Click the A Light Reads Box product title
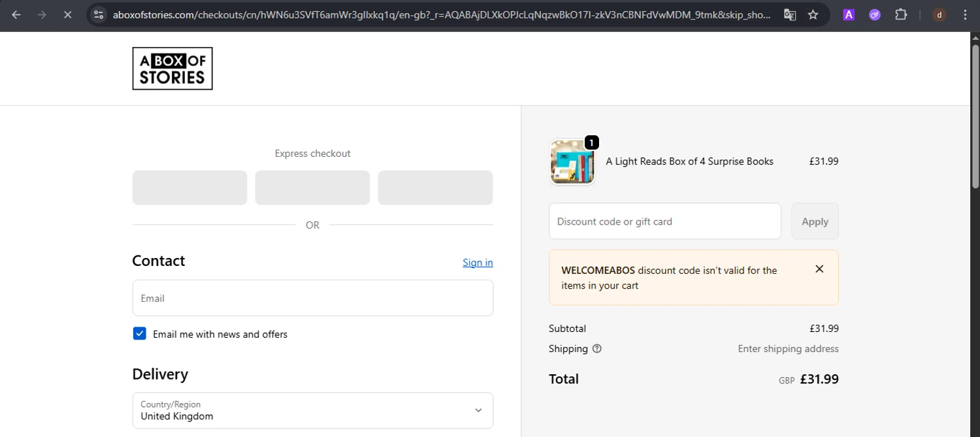Screen dimensions: 980x437 [689, 161]
